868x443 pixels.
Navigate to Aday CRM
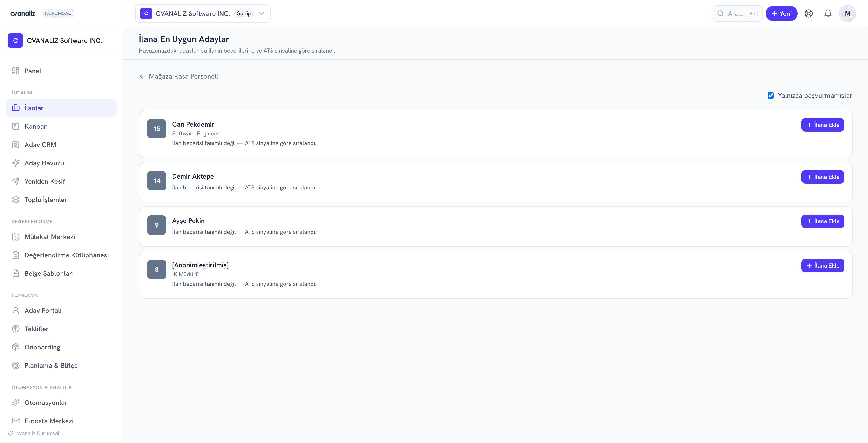pos(61,145)
